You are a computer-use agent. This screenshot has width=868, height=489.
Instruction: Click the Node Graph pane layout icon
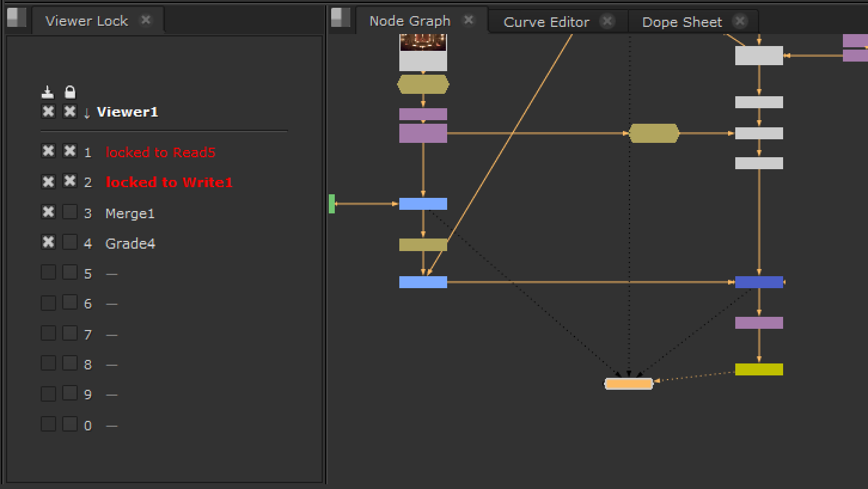coord(341,18)
